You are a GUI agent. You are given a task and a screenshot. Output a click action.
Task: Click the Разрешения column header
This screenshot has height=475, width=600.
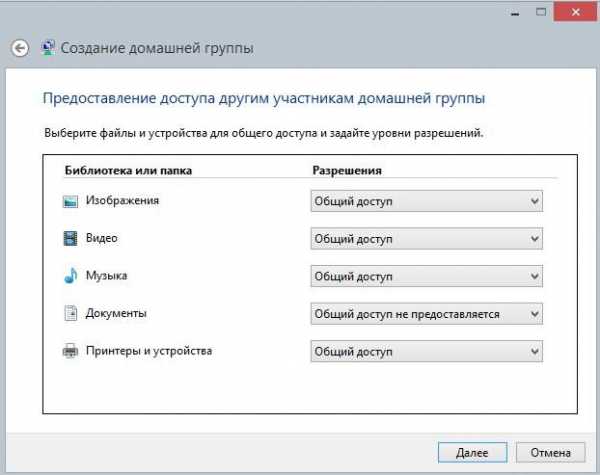(x=347, y=170)
